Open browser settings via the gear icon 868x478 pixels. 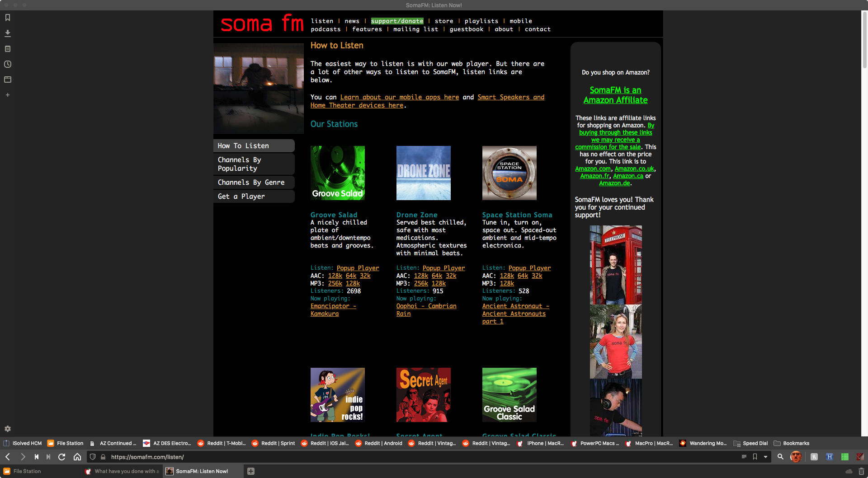8,429
